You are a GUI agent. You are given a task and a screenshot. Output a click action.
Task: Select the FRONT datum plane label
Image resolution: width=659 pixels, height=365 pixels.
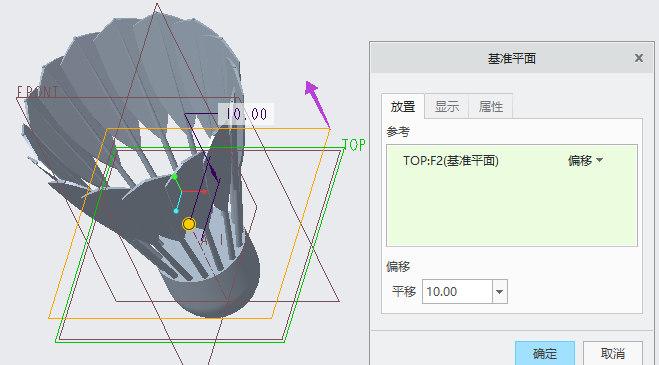[x=37, y=92]
